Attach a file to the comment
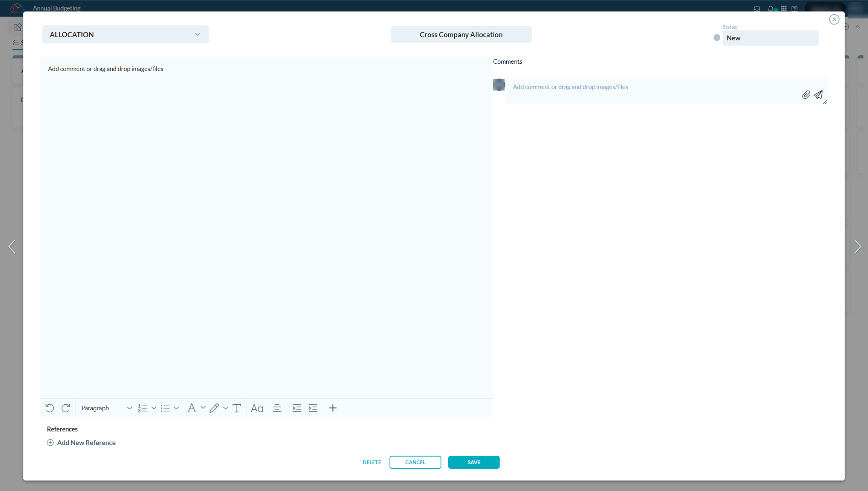This screenshot has height=491, width=868. (806, 95)
